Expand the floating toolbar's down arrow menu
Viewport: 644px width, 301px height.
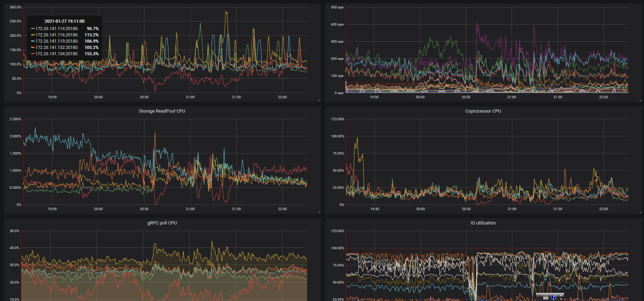[561, 299]
